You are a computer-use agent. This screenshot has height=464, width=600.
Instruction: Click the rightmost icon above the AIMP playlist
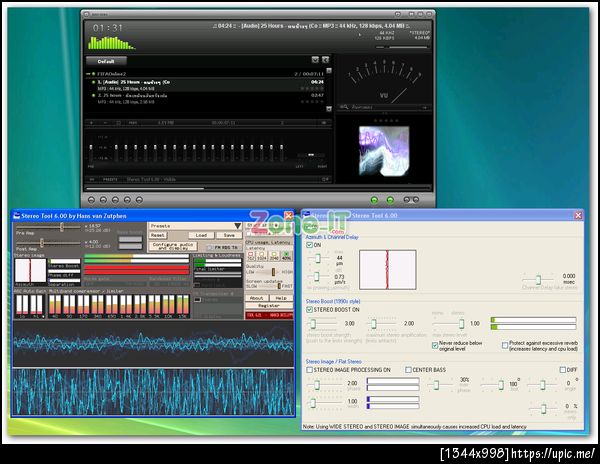click(x=325, y=60)
